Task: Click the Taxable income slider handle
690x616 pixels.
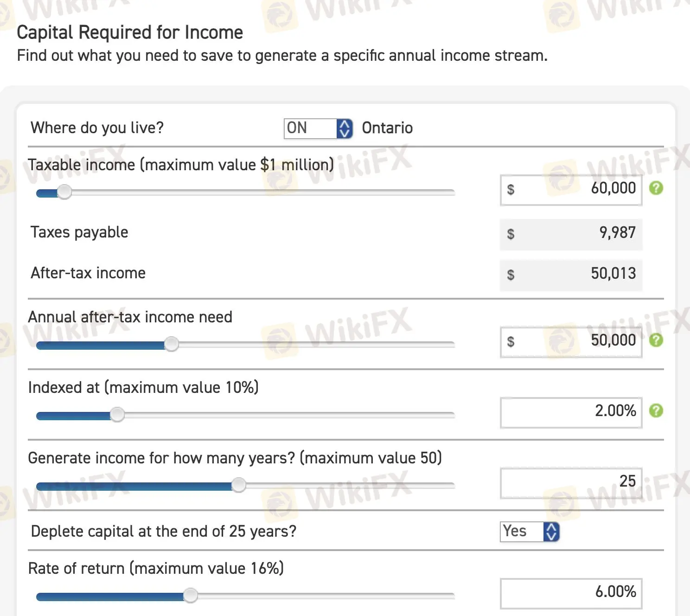Action: click(x=64, y=192)
